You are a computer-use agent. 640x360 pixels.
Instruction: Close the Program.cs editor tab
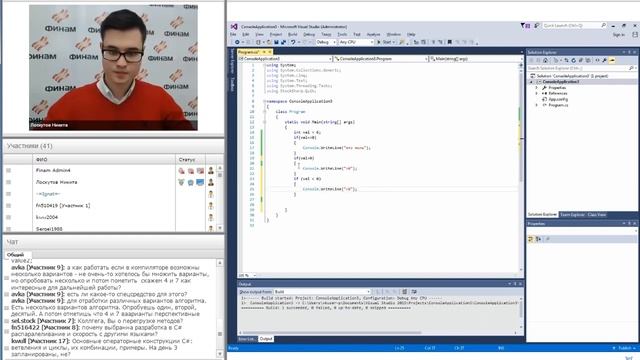point(269,52)
